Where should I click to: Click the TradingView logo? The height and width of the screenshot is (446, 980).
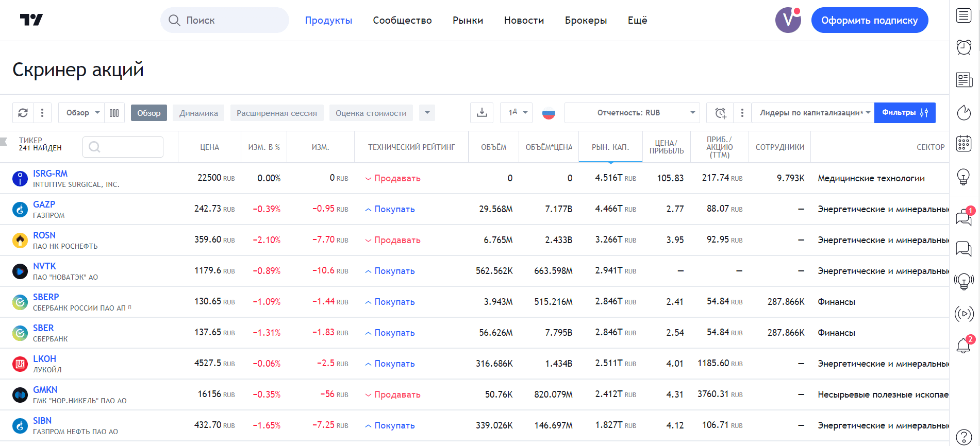31,20
